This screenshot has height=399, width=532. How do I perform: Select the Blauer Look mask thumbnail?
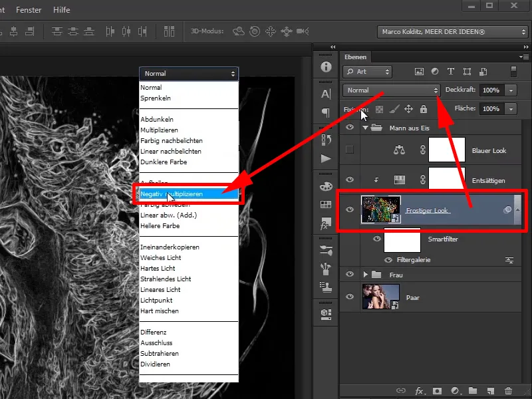[447, 150]
